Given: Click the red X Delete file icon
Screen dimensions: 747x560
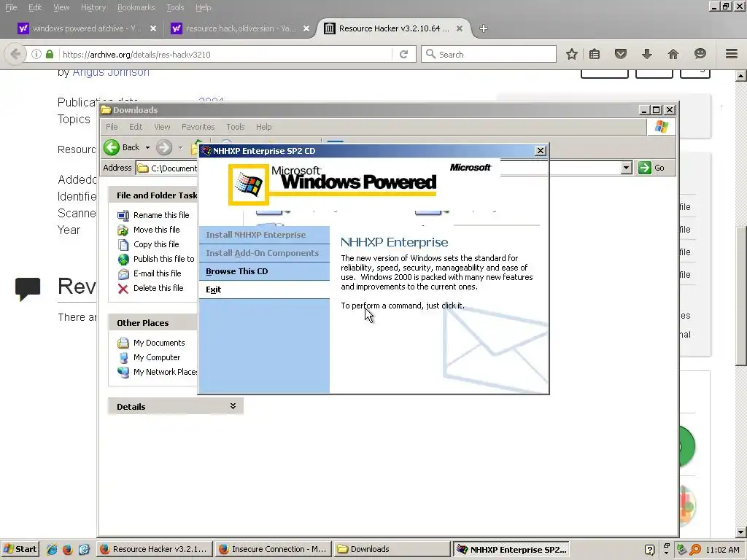Looking at the screenshot, I should 123,289.
